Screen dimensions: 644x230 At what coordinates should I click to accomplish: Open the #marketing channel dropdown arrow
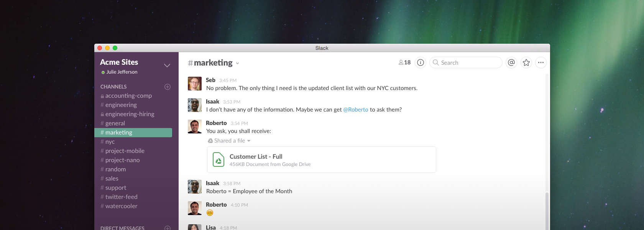[238, 64]
